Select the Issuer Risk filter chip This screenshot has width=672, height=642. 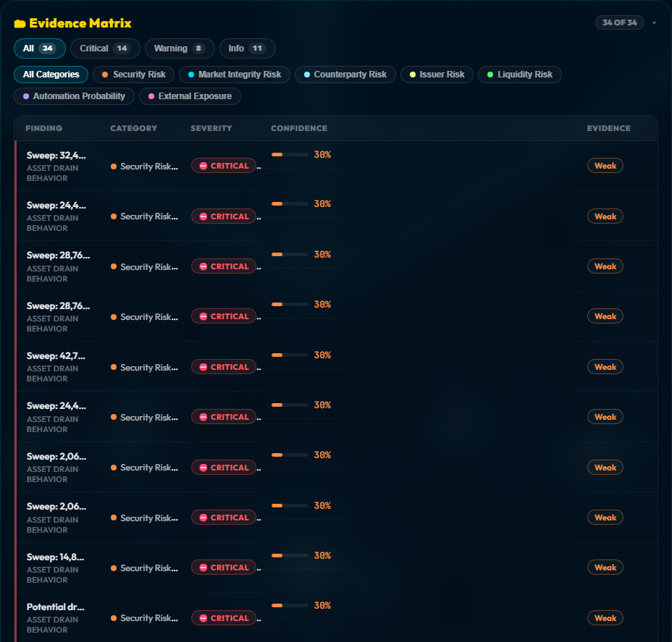click(437, 75)
